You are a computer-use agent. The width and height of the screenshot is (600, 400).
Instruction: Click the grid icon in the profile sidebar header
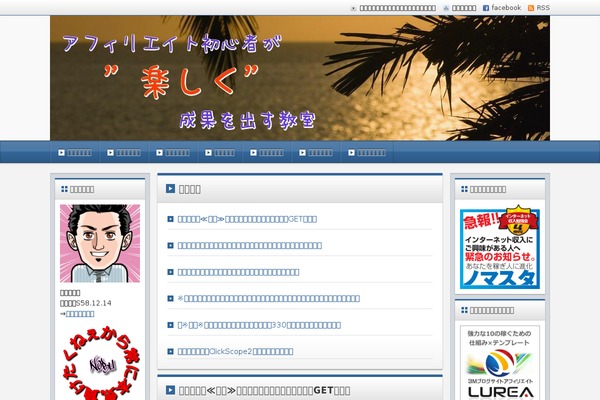(65, 188)
